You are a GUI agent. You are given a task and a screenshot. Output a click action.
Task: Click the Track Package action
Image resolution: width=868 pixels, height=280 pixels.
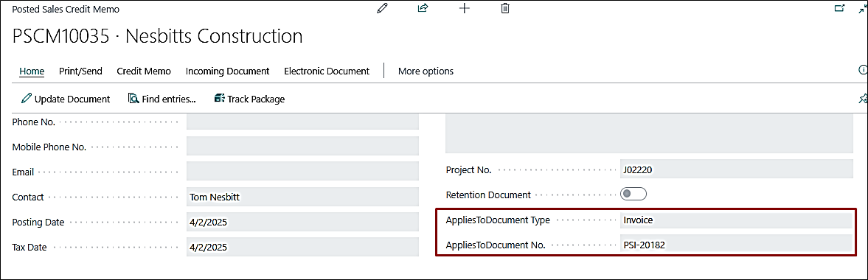[249, 99]
